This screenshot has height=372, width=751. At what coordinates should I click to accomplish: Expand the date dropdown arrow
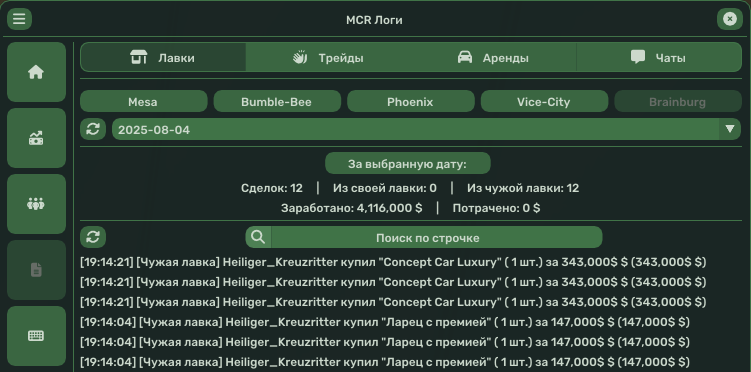point(730,129)
